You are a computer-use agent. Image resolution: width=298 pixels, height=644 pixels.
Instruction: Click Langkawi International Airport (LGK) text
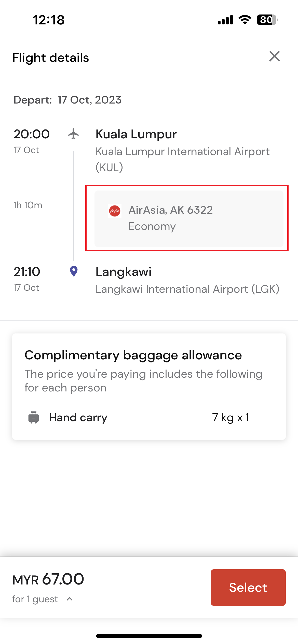click(187, 289)
